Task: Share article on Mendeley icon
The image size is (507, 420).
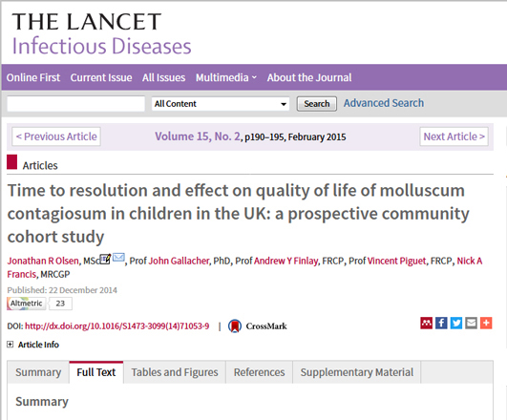Action: 426,323
